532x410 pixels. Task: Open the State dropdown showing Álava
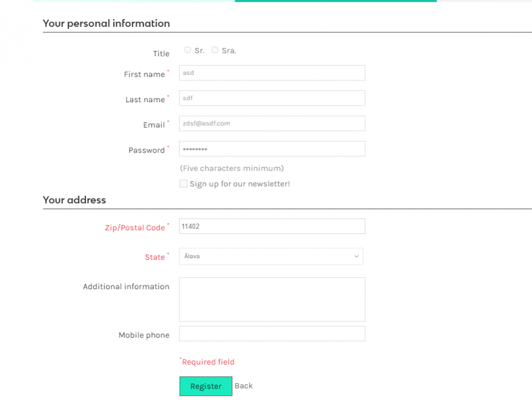270,256
